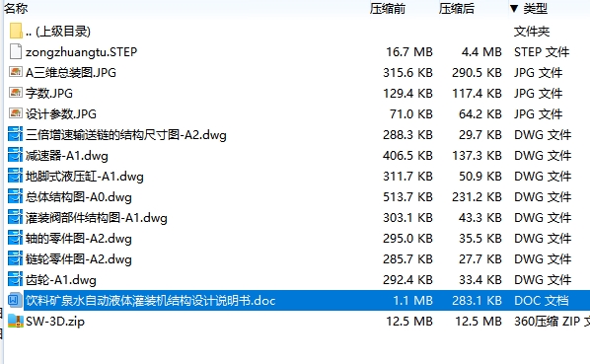Select the file name 地脚式液压缸-A1.dwg

pyautogui.click(x=85, y=176)
